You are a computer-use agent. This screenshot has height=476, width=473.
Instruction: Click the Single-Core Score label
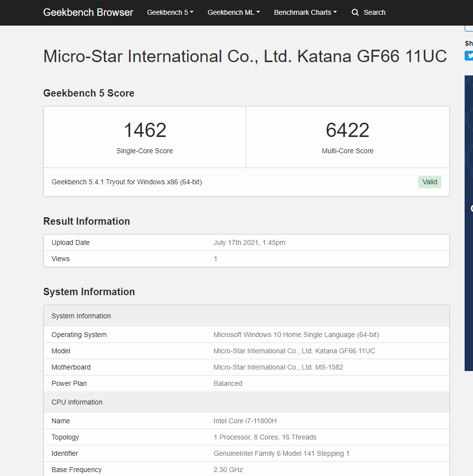click(x=144, y=151)
